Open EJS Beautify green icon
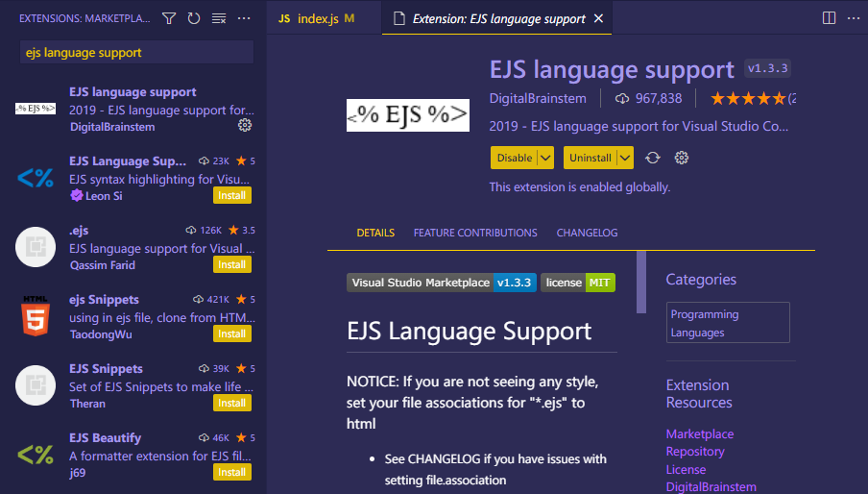This screenshot has height=494, width=868. point(36,455)
